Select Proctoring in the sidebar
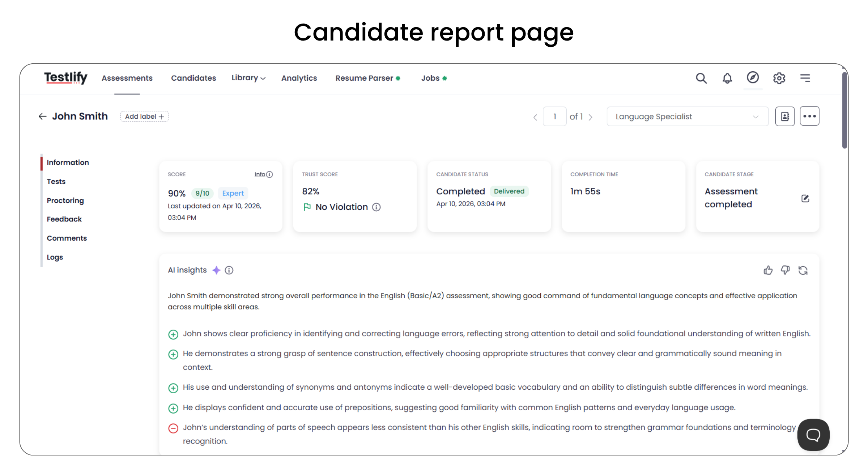The width and height of the screenshot is (868, 474). [x=65, y=200]
